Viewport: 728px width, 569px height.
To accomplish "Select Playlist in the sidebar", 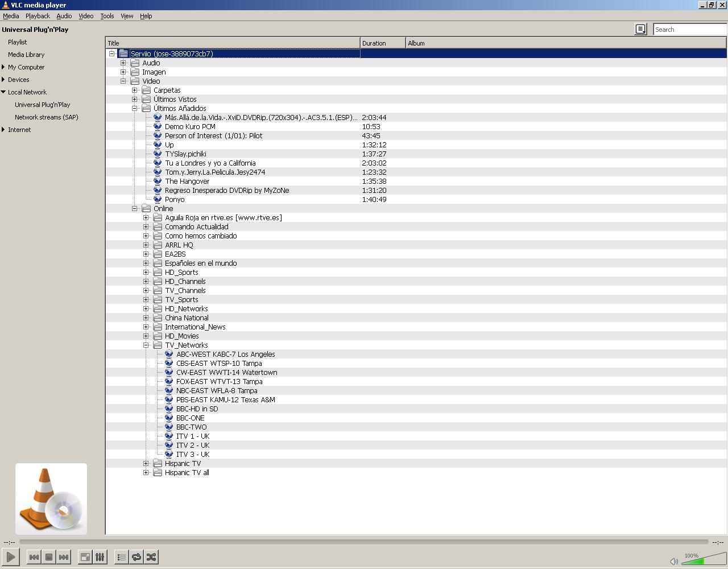I will pyautogui.click(x=17, y=42).
